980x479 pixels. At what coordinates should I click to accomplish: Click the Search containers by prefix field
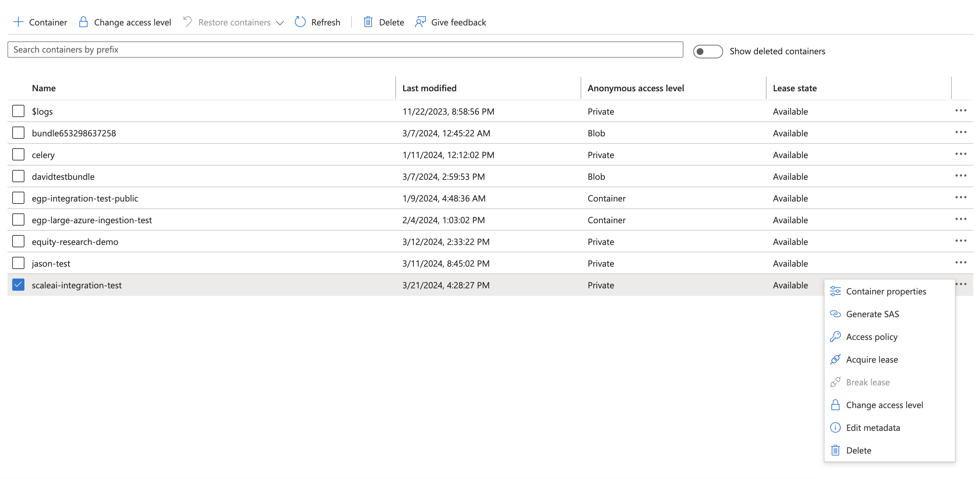(345, 50)
